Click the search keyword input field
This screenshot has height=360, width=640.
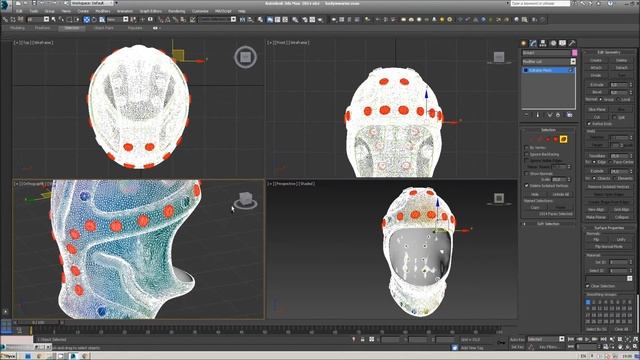point(540,3)
